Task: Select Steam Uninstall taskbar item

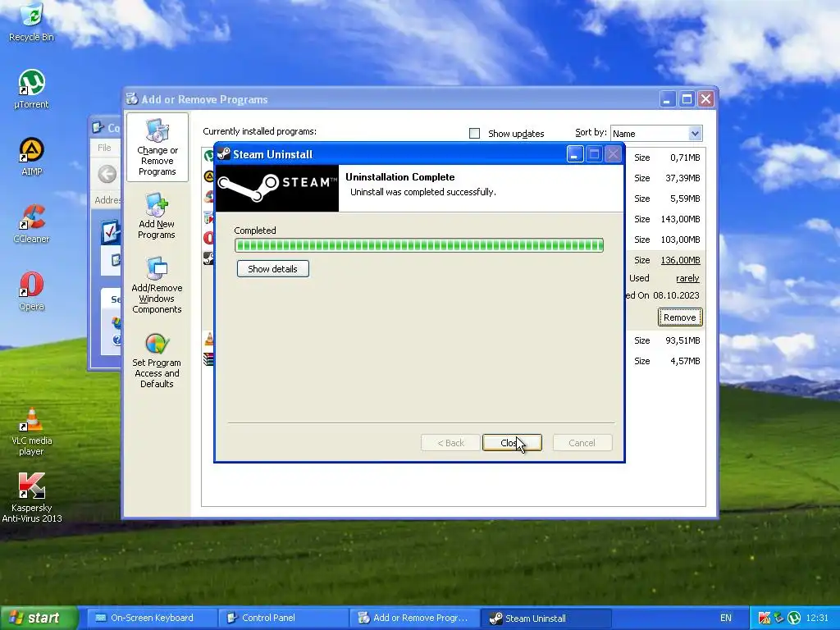Action: (546, 618)
